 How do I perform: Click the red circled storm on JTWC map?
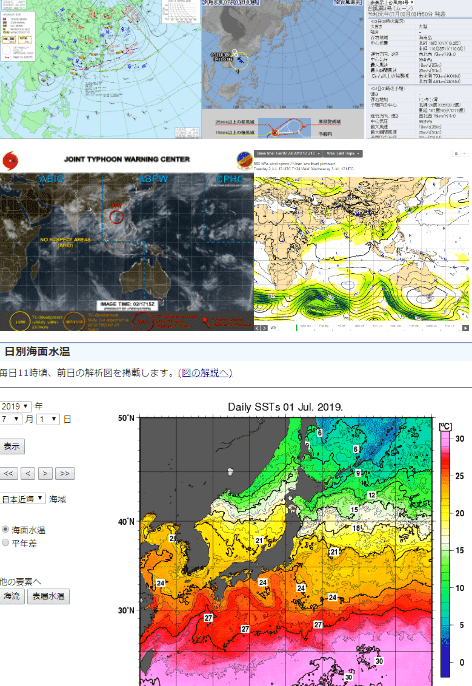pos(116,216)
